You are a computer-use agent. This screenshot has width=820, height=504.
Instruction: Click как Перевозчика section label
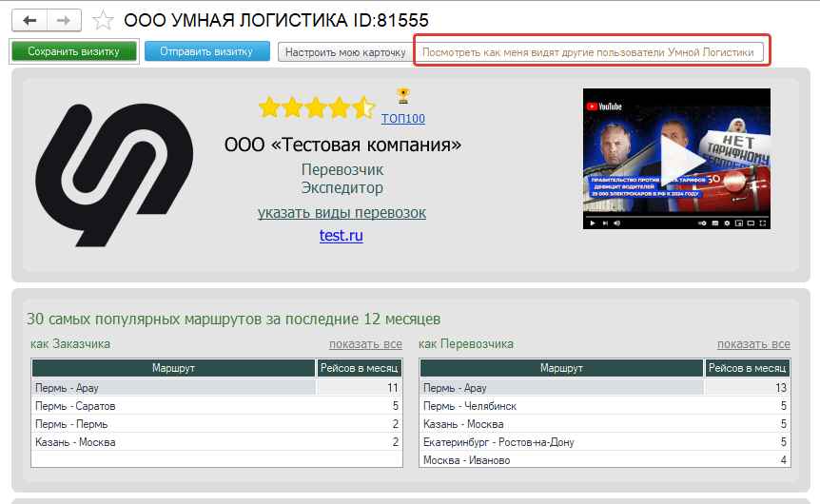(x=466, y=344)
